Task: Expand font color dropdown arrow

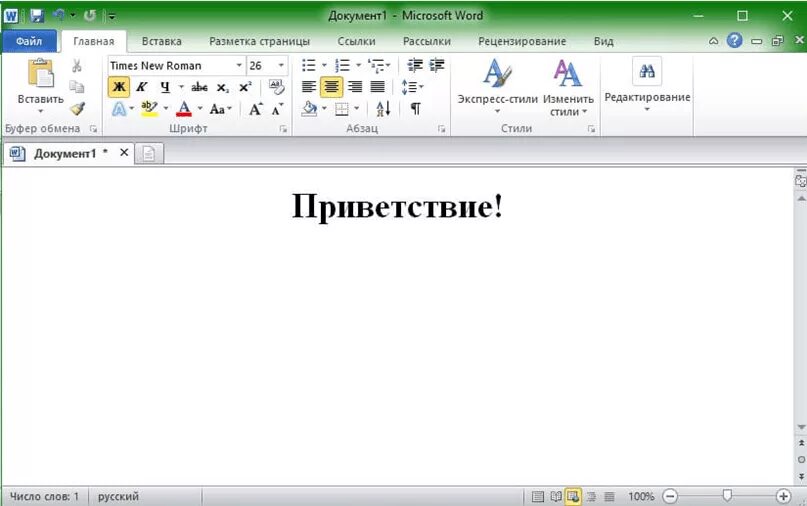Action: click(x=200, y=109)
